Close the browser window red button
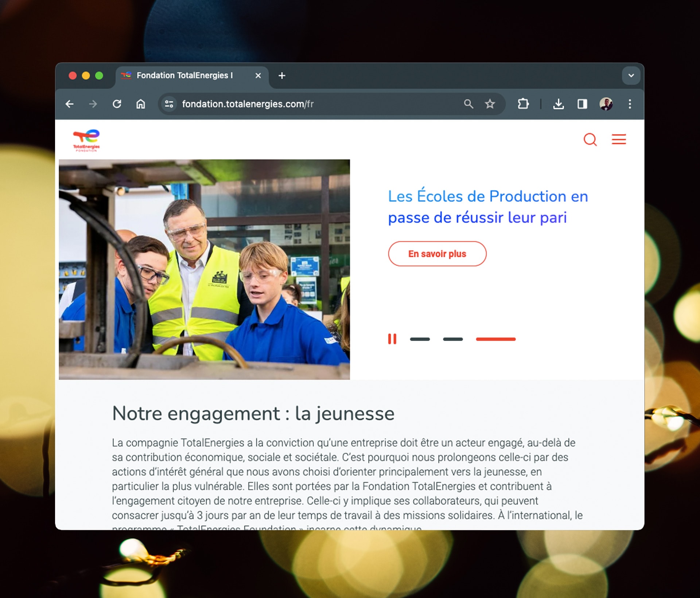 (x=73, y=75)
